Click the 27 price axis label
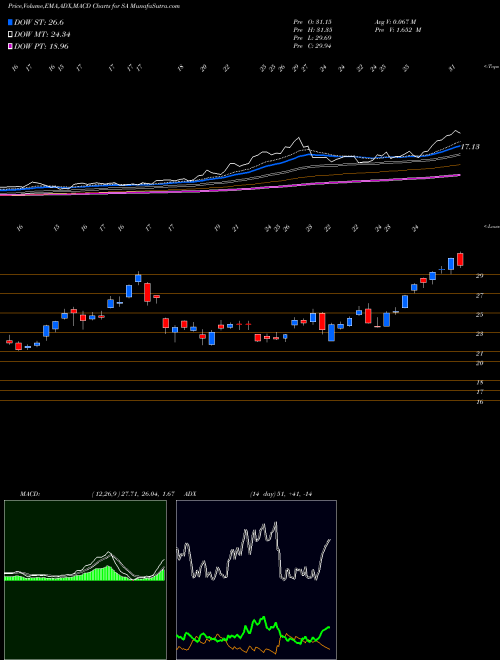Image resolution: width=500 pixels, height=660 pixels. [x=479, y=296]
